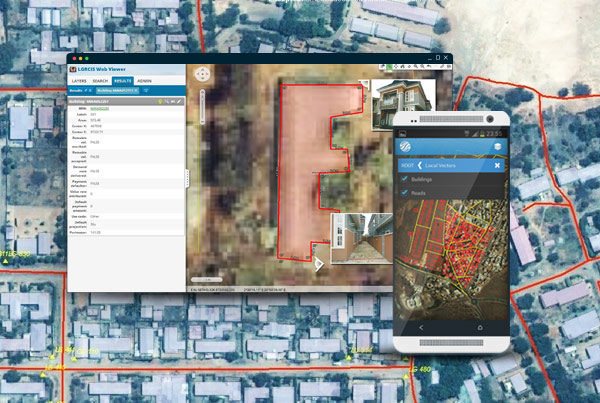Open the ADMIN tab
The width and height of the screenshot is (600, 403).
coord(144,81)
